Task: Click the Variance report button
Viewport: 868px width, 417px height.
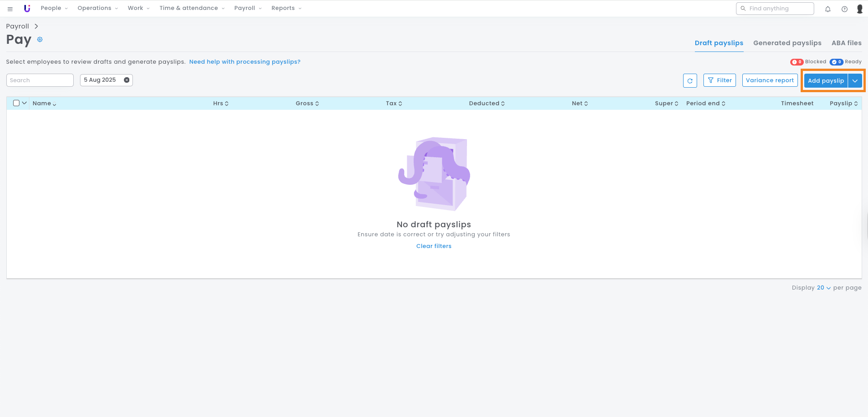Action: (x=769, y=80)
